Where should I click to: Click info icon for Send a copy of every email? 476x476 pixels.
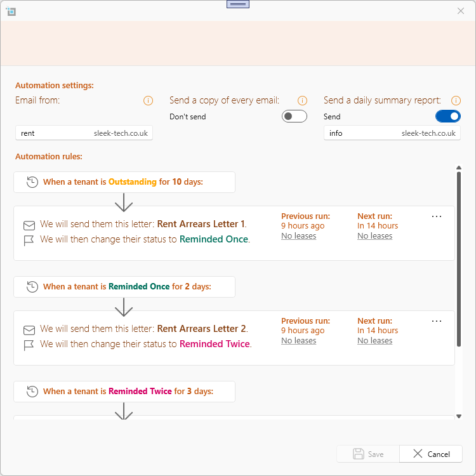click(x=302, y=100)
